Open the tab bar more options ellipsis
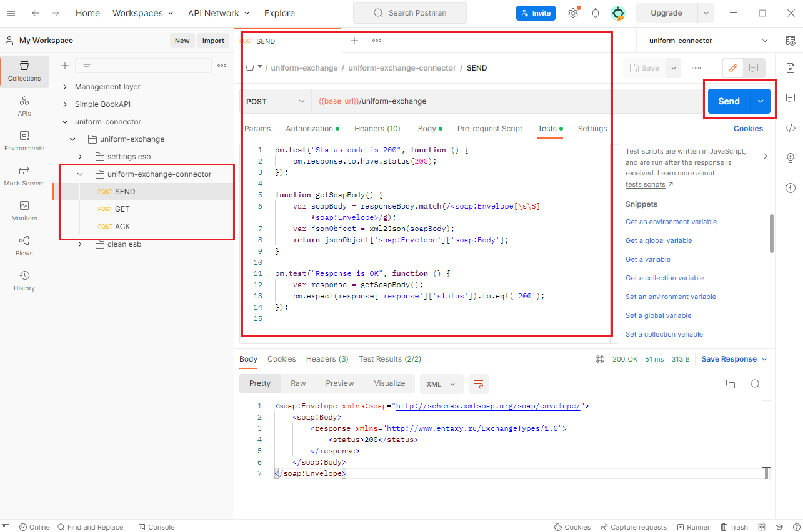Screen dimensions: 803x532 377,41
